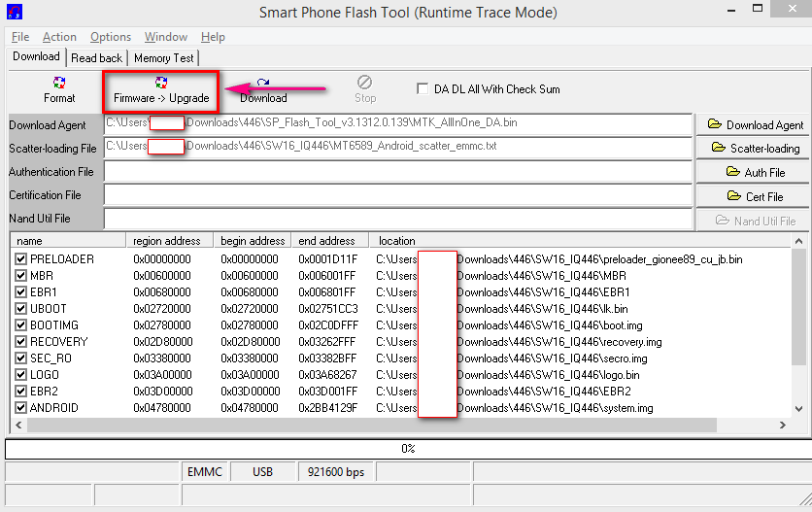Browse for Download Agent file
This screenshot has width=812, height=512.
(755, 124)
